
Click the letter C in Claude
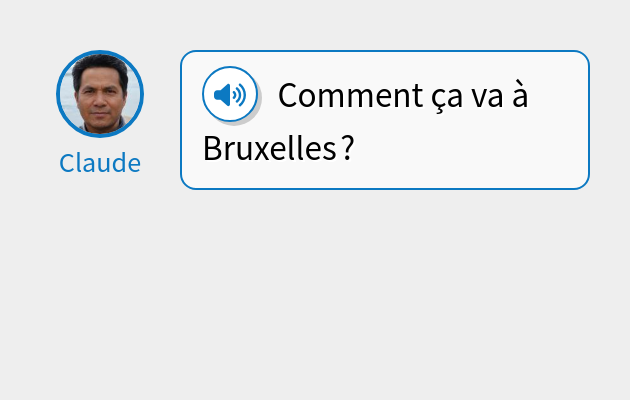pos(68,163)
